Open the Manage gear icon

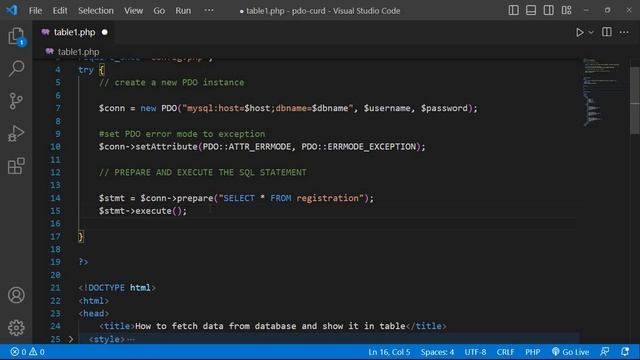coord(16,327)
